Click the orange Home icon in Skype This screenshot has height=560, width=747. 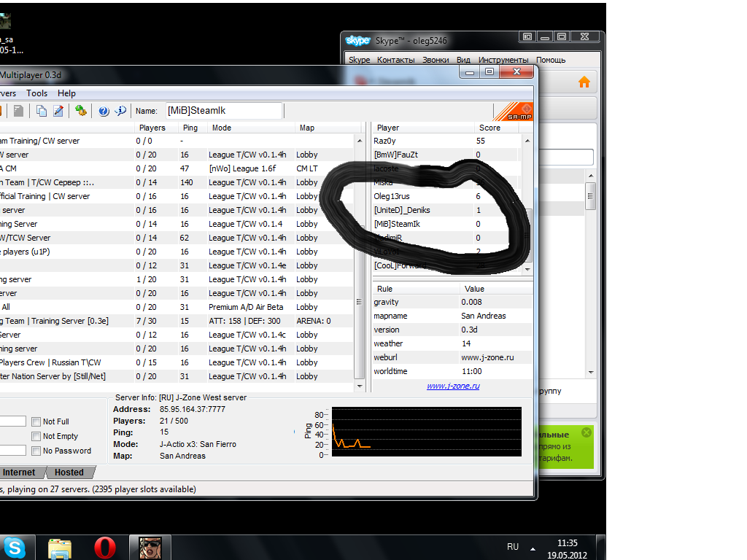click(x=584, y=82)
